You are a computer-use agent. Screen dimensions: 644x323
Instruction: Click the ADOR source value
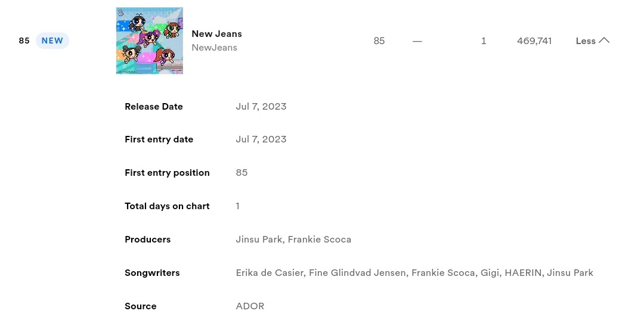point(250,306)
